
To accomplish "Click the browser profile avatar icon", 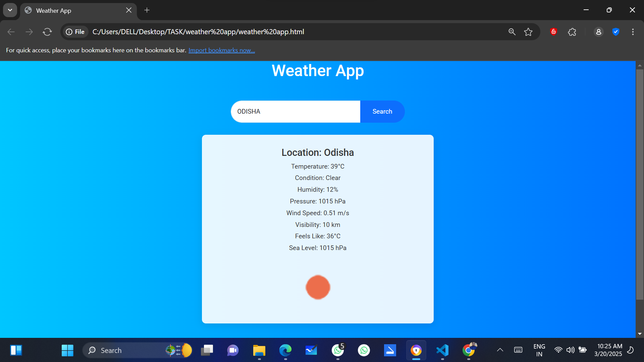I will click(x=599, y=32).
